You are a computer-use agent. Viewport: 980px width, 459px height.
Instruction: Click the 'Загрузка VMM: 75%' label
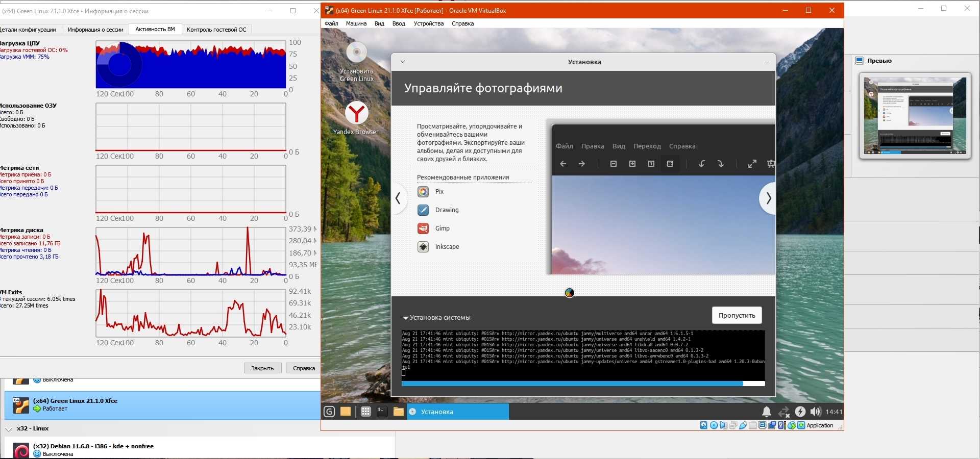click(x=25, y=57)
